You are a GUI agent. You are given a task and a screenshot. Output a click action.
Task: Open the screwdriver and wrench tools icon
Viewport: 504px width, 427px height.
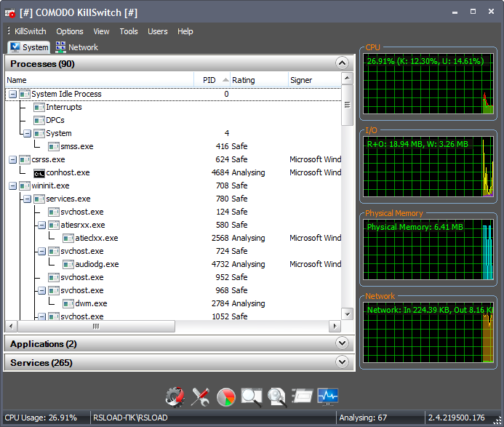pyautogui.click(x=201, y=396)
